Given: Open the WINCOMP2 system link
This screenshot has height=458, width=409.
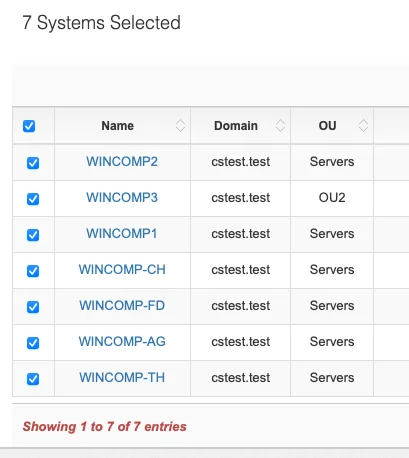Looking at the screenshot, I should pos(122,162).
